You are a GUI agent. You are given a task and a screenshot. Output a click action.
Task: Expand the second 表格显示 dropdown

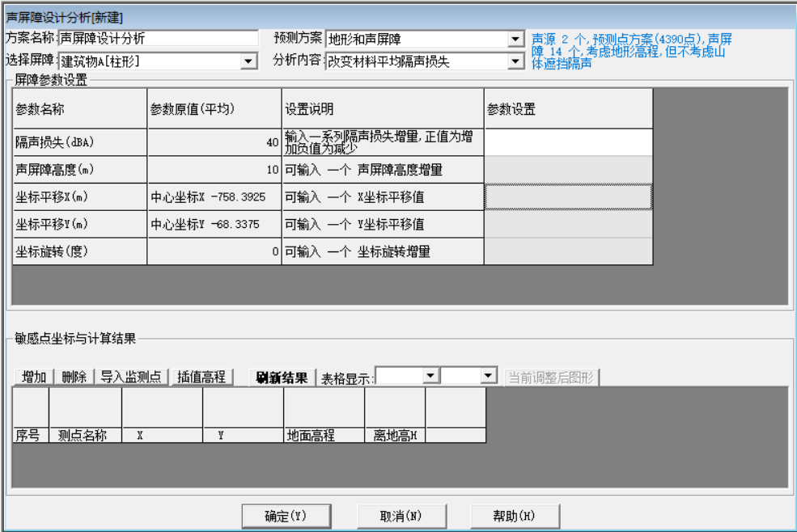click(x=487, y=376)
